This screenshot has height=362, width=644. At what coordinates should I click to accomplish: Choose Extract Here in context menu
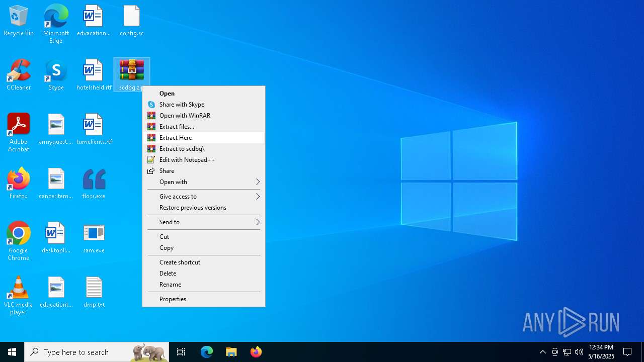(x=204, y=138)
